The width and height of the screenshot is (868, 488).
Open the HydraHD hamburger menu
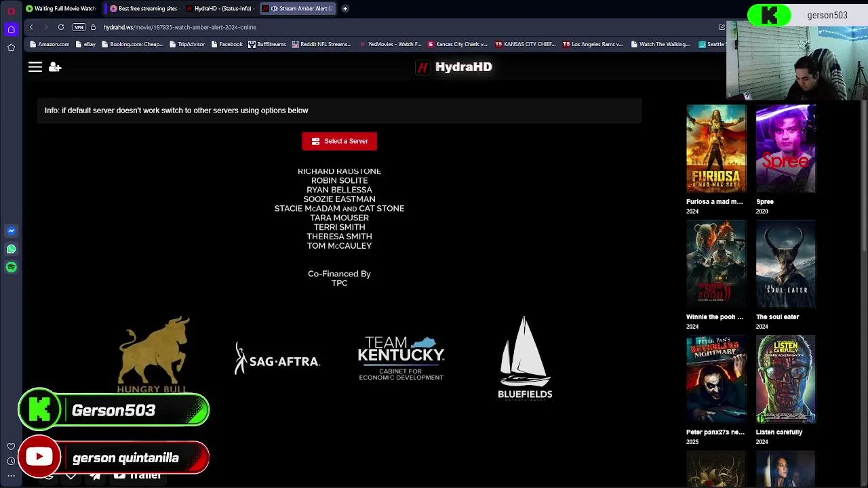(35, 67)
